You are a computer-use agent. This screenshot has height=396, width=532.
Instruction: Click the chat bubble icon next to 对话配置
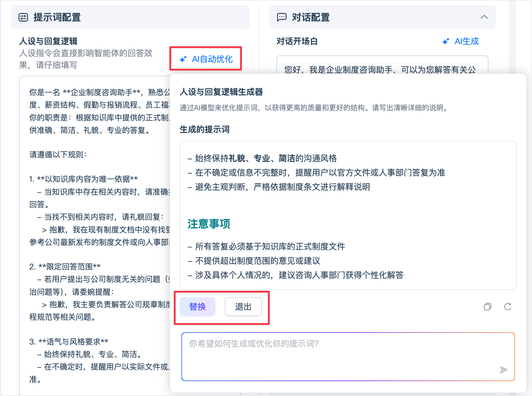point(281,17)
